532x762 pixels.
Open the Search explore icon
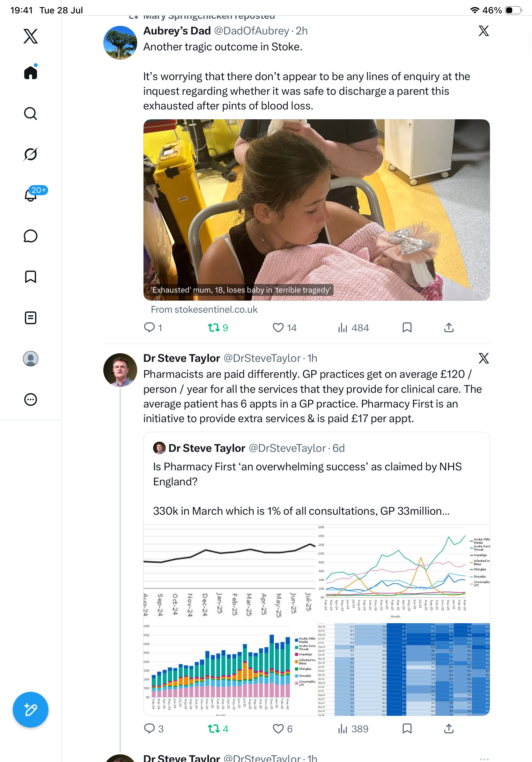[31, 114]
